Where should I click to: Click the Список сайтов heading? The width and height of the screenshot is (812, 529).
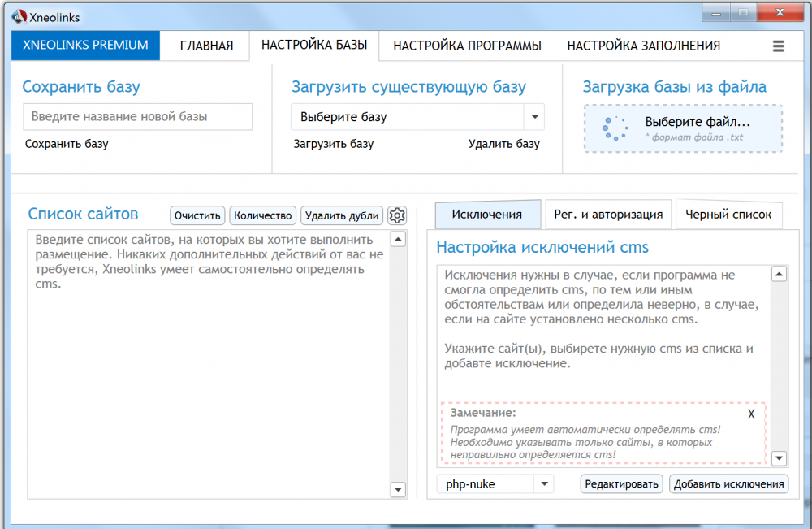(x=83, y=214)
